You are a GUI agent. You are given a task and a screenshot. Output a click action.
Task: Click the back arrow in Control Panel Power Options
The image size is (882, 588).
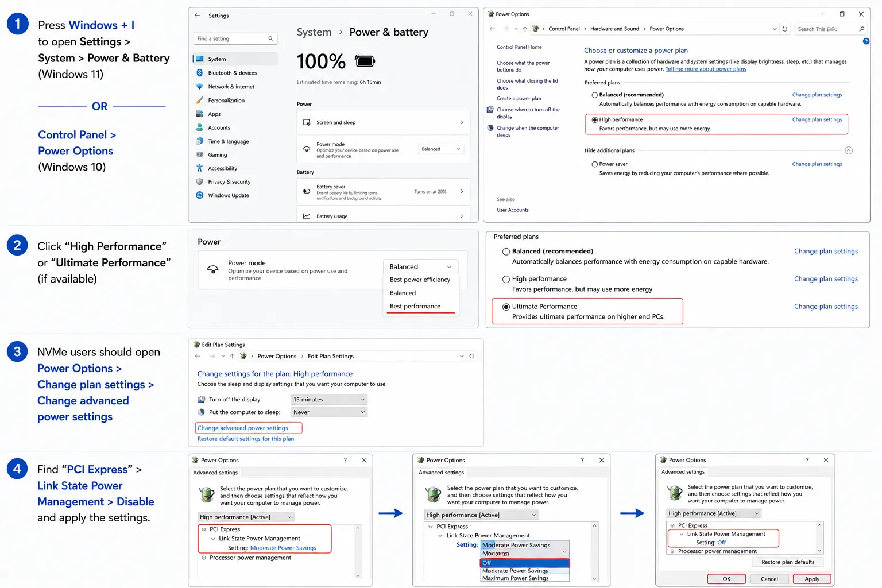492,29
